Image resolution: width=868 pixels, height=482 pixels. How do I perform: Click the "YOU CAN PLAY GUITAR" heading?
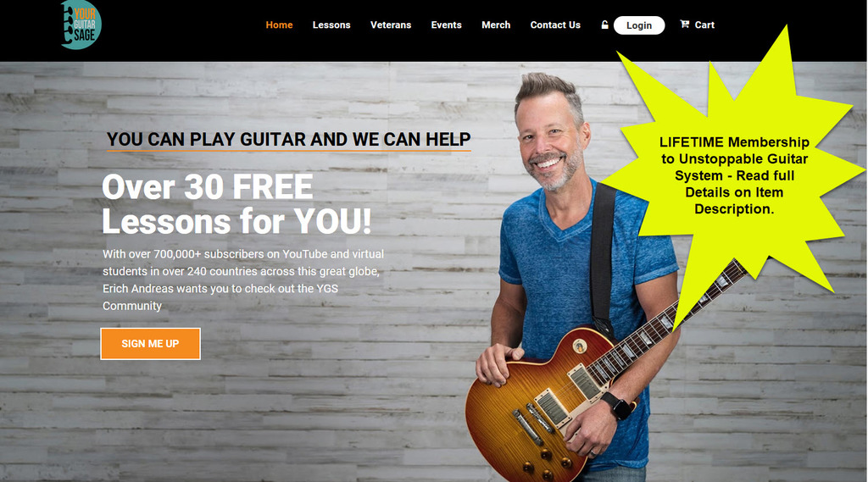point(288,140)
